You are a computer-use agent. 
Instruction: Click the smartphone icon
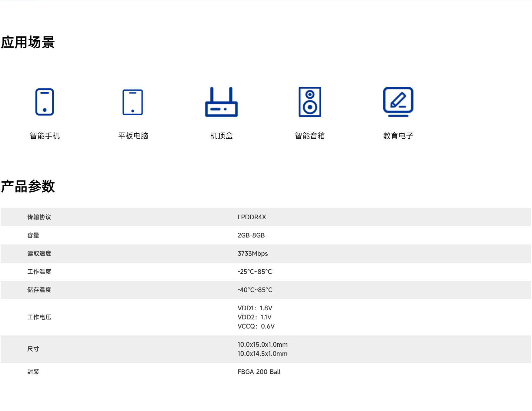click(x=45, y=102)
